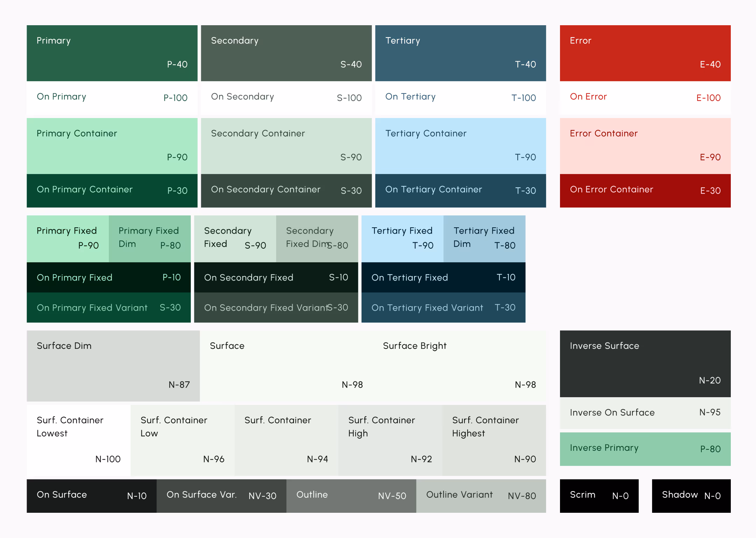Click the Tertiary Fixed T-90 swatch
This screenshot has width=756, height=538.
(402, 238)
